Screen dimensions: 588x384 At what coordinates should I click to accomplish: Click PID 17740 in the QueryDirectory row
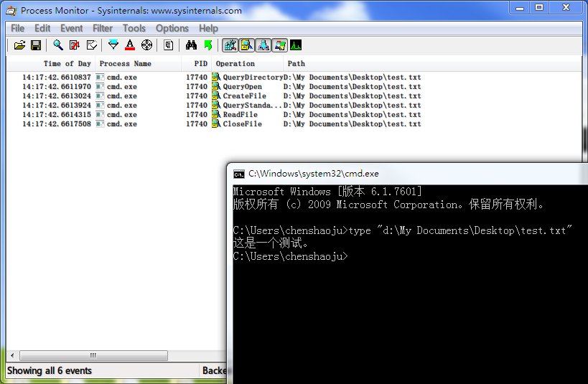tap(197, 78)
